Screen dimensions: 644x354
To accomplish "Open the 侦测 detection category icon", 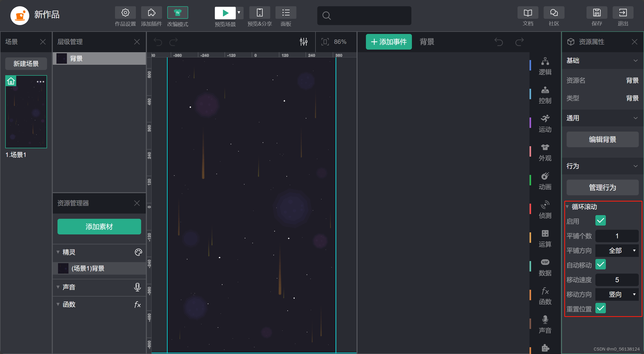I will pos(545,205).
